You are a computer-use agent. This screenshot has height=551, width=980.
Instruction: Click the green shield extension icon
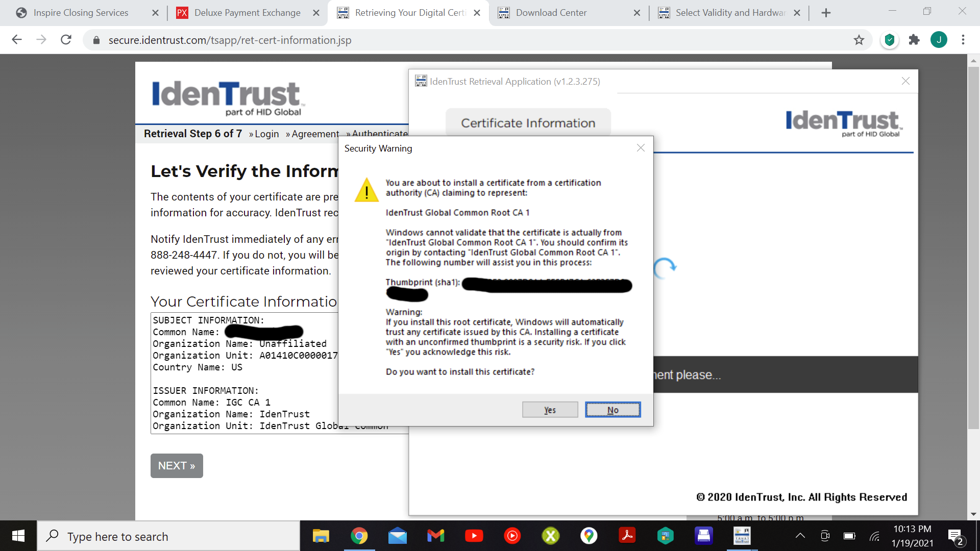pos(890,40)
